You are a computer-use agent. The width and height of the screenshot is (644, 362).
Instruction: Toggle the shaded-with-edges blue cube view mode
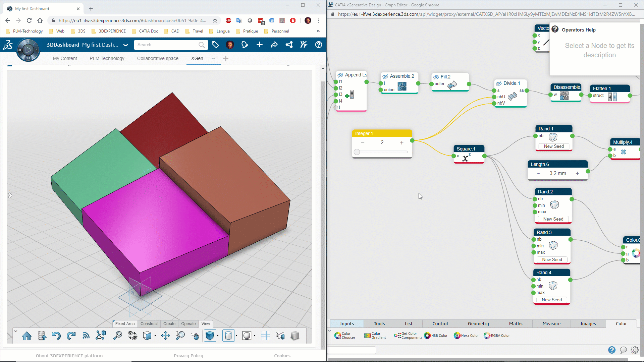tap(210, 336)
